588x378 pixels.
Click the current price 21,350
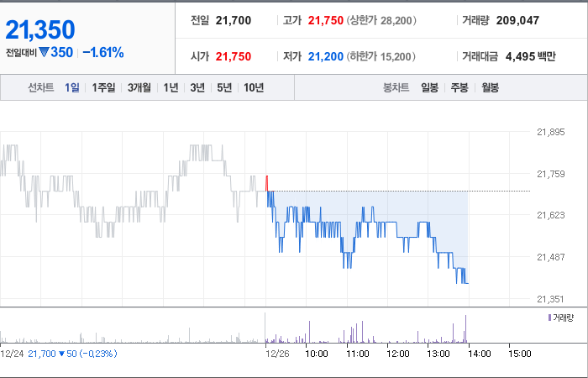click(x=40, y=29)
